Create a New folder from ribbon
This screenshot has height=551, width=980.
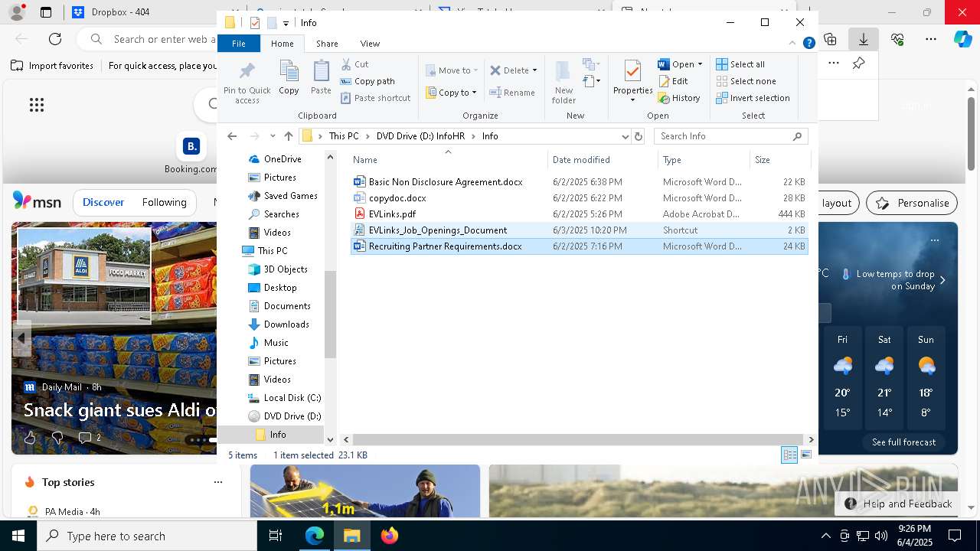coord(563,83)
